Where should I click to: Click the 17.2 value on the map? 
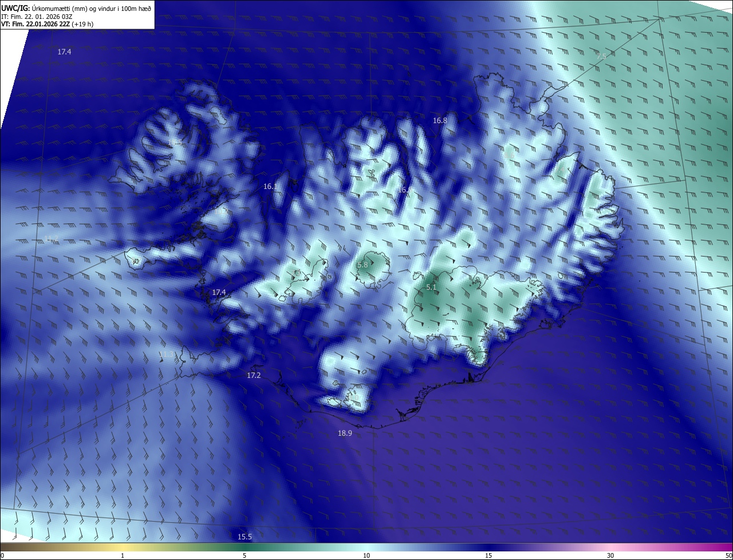(x=254, y=376)
